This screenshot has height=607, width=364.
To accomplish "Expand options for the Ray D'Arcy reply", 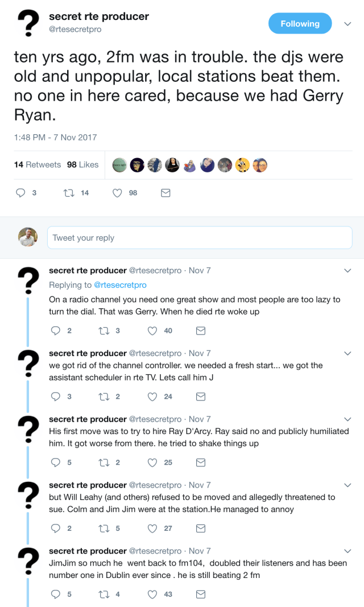I will click(348, 420).
